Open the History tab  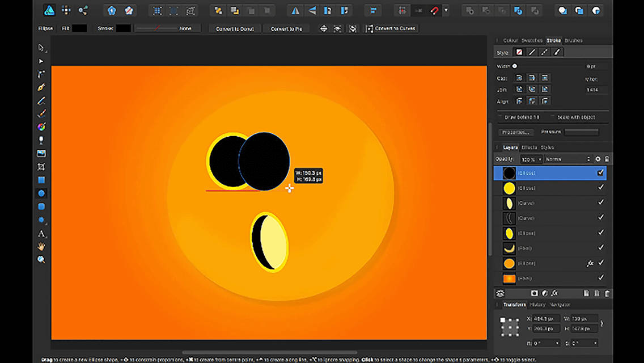coord(537,305)
